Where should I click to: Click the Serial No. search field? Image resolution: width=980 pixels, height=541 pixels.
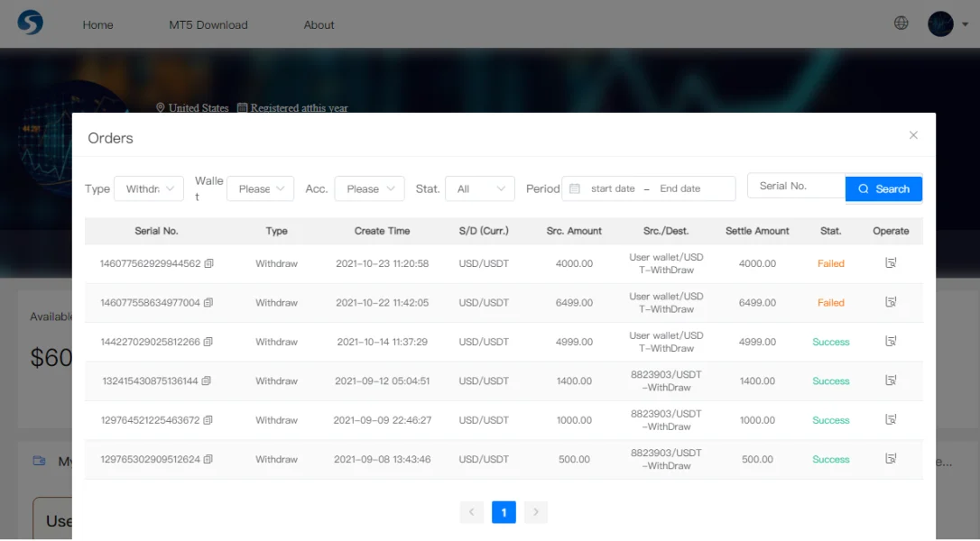[x=796, y=186]
